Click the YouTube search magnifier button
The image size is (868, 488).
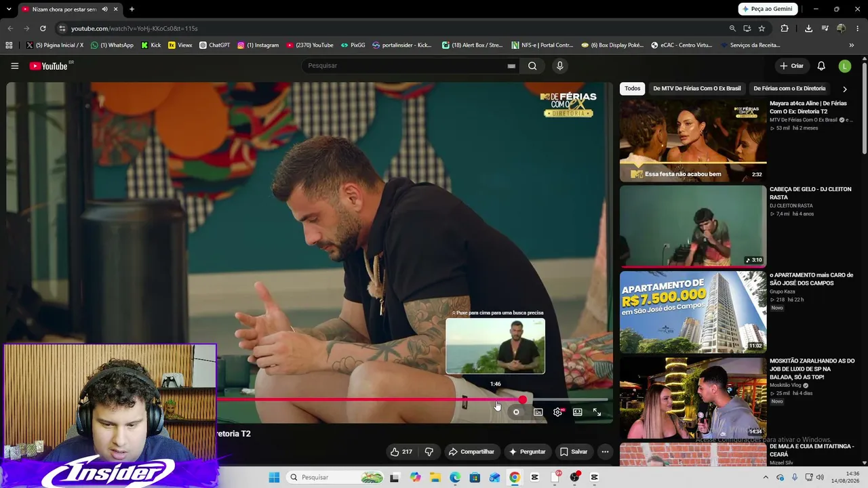coord(532,66)
